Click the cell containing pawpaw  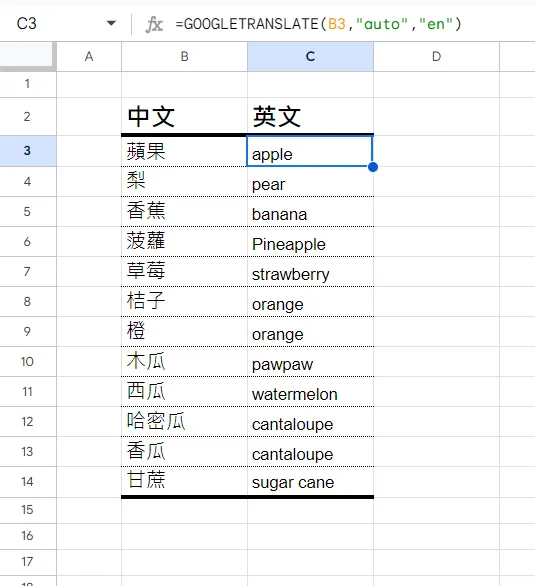pos(310,361)
